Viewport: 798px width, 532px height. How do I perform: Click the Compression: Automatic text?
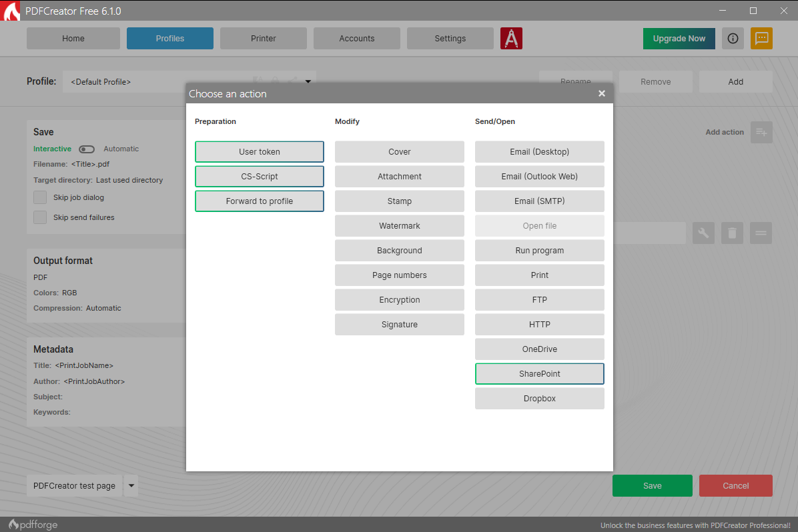[x=77, y=308]
